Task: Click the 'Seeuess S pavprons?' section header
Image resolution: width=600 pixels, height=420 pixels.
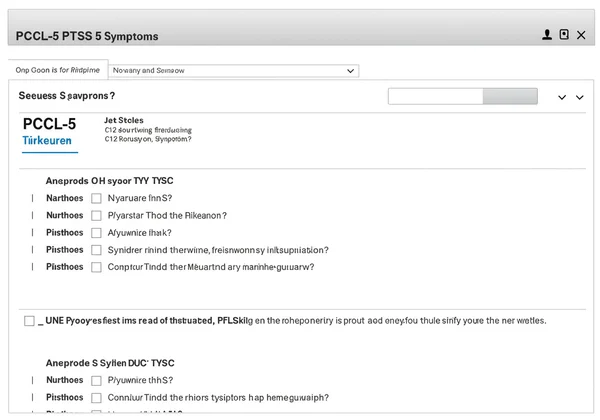Action: coord(67,96)
